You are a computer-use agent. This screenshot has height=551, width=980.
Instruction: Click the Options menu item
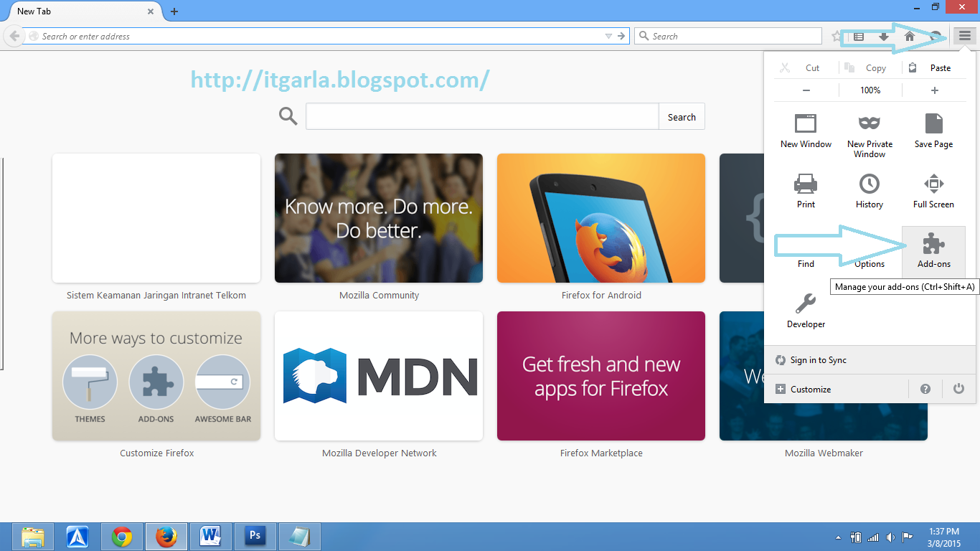[x=870, y=264]
